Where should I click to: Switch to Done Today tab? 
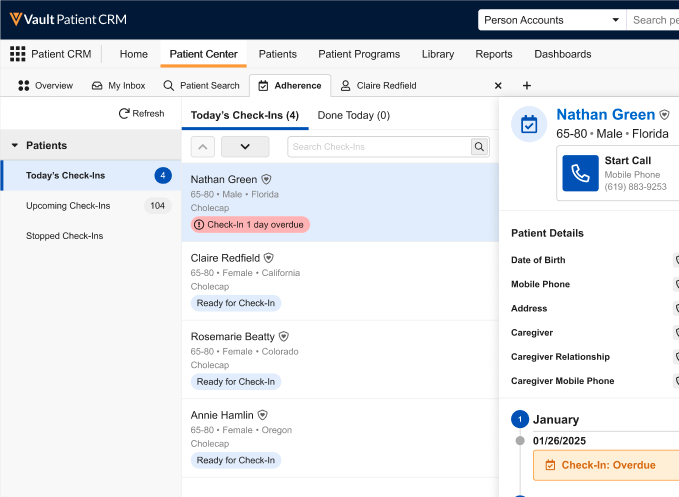353,115
